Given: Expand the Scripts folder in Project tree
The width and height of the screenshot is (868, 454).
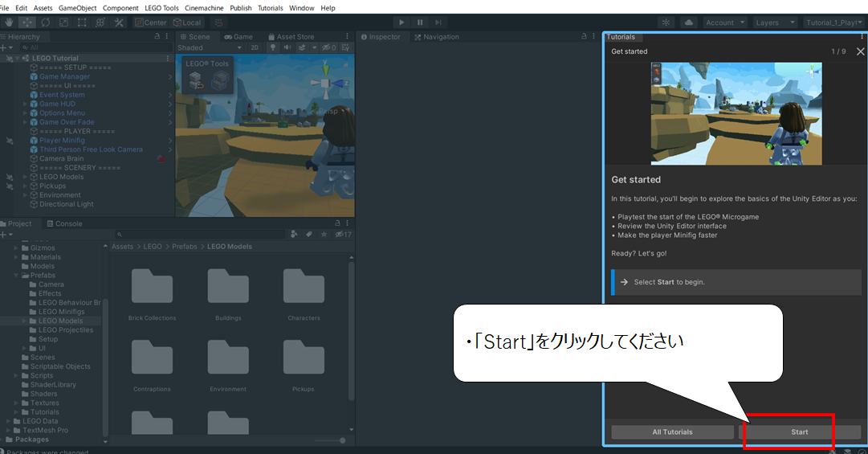Looking at the screenshot, I should tap(16, 375).
